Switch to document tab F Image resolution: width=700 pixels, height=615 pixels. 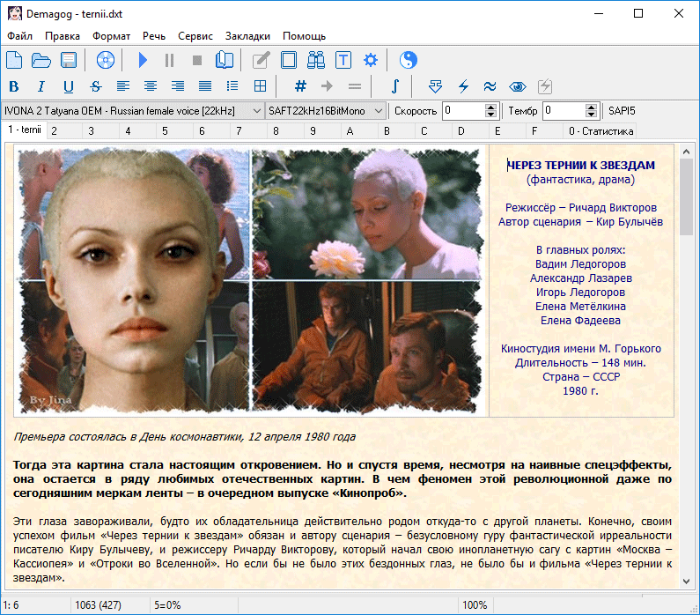544,131
